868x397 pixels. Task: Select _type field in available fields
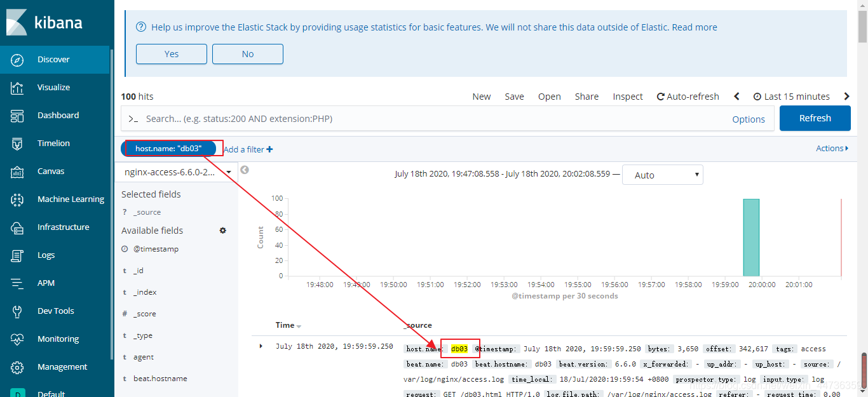click(x=143, y=335)
